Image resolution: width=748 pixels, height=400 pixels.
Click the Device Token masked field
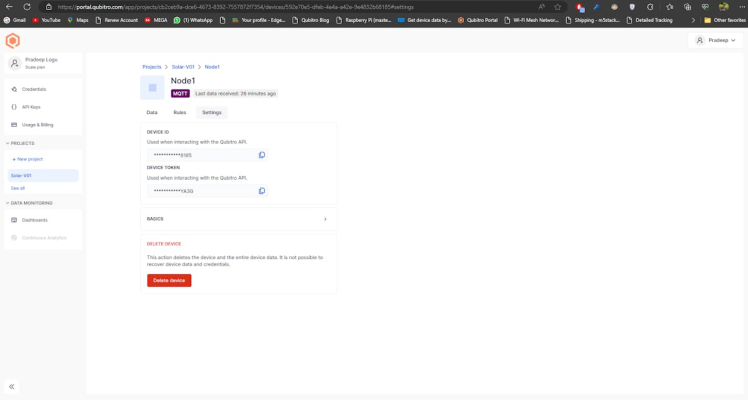tap(207, 191)
